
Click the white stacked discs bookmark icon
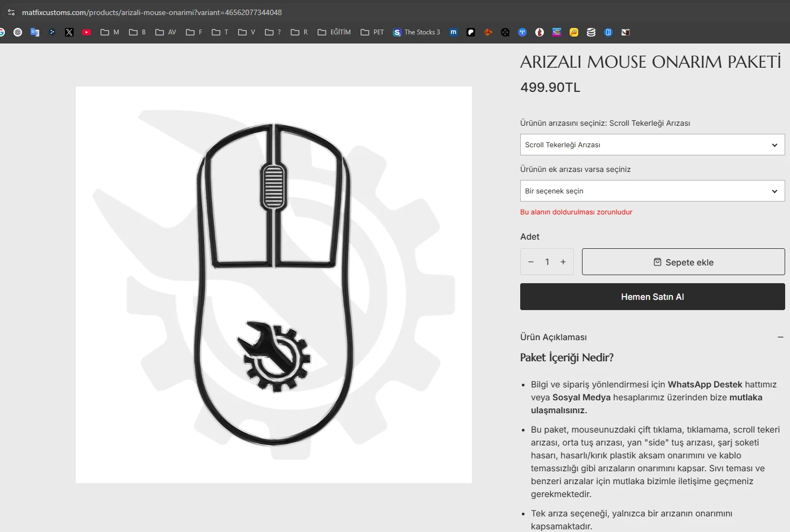[x=591, y=32]
